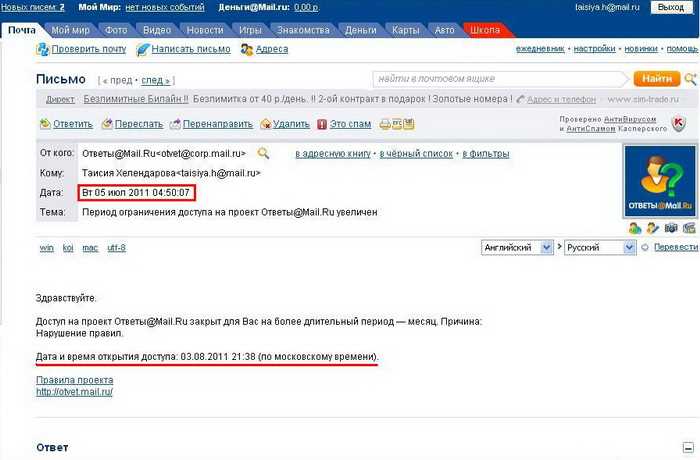Click the search magnifier icon beside Найти
Image resolution: width=700 pixels, height=460 pixels.
tap(691, 79)
